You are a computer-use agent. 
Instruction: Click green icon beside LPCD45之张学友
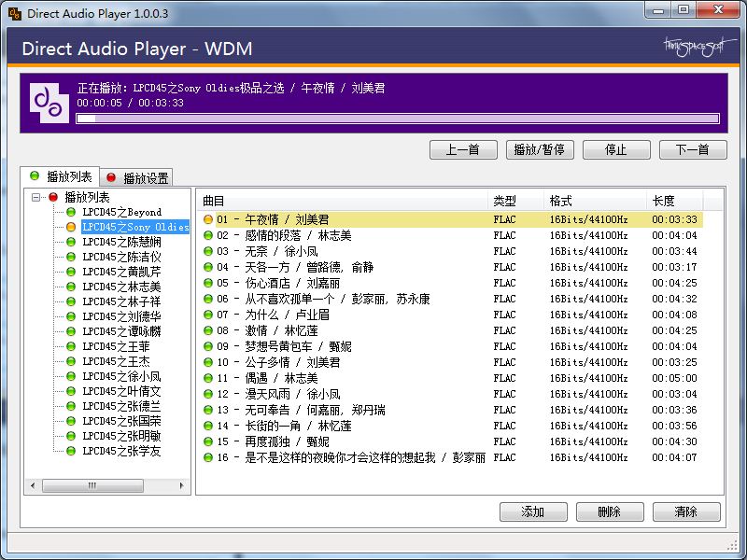click(x=71, y=451)
